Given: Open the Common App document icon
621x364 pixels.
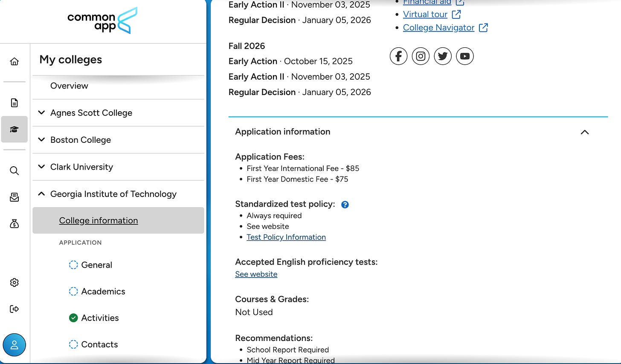Looking at the screenshot, I should click(x=15, y=103).
